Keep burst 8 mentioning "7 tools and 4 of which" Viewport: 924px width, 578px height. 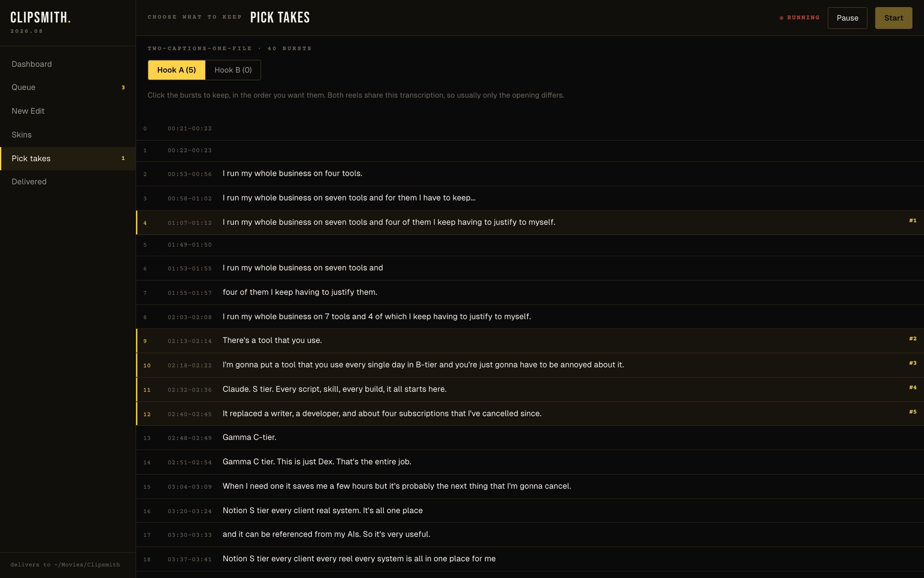click(x=530, y=317)
